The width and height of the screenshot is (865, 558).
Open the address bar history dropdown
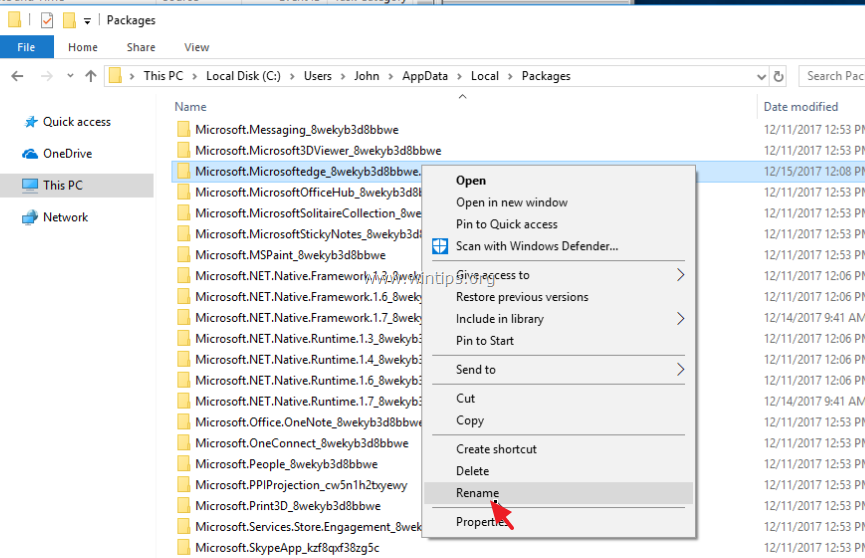(x=761, y=76)
